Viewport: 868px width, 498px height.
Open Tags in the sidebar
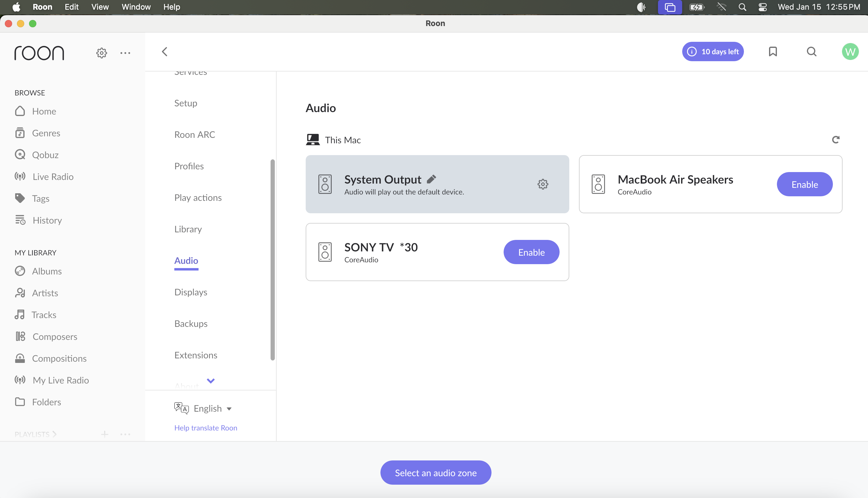pos(32,198)
